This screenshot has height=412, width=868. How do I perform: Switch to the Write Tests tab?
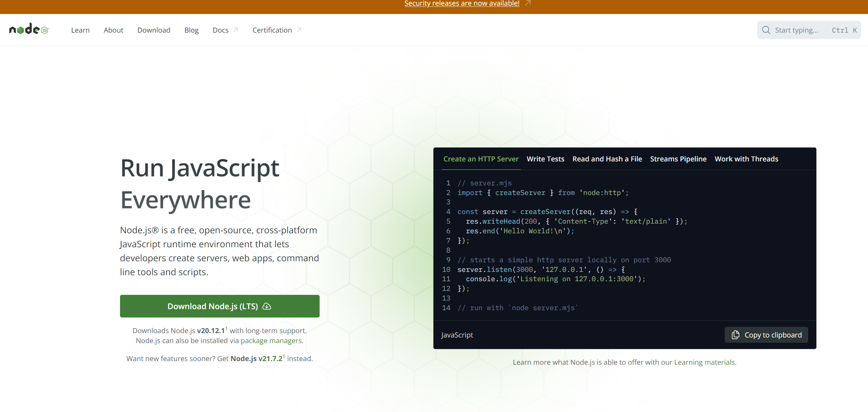pos(545,159)
